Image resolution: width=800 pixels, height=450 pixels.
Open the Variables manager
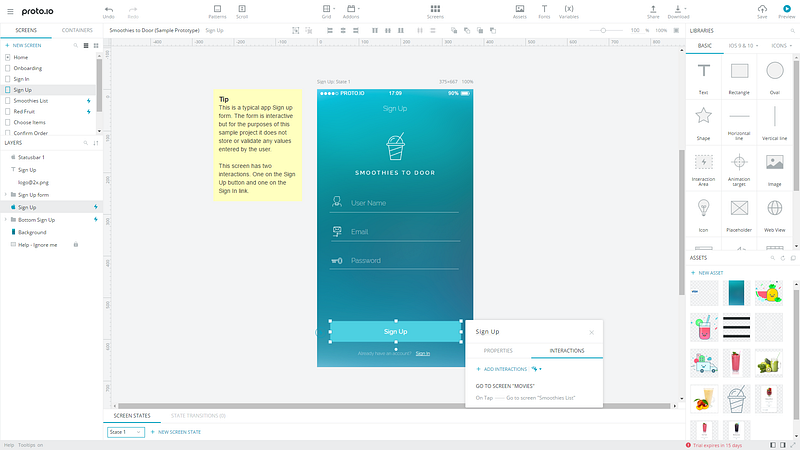click(569, 12)
